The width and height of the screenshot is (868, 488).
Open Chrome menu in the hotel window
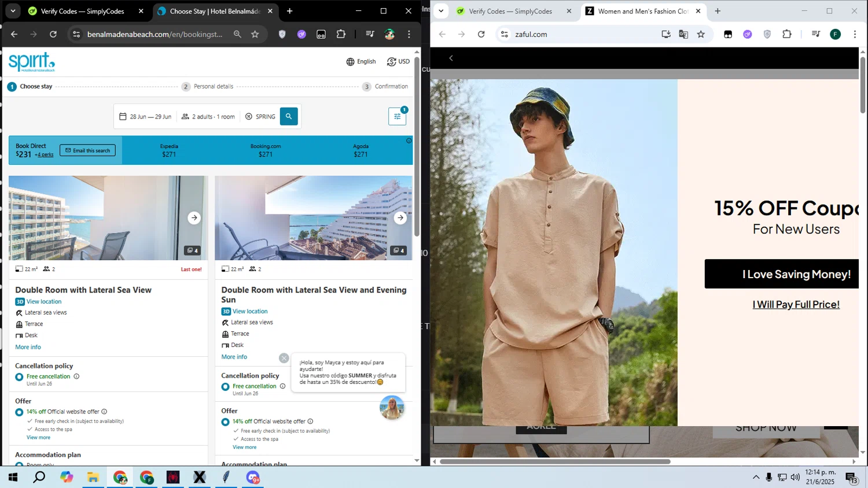tap(409, 34)
